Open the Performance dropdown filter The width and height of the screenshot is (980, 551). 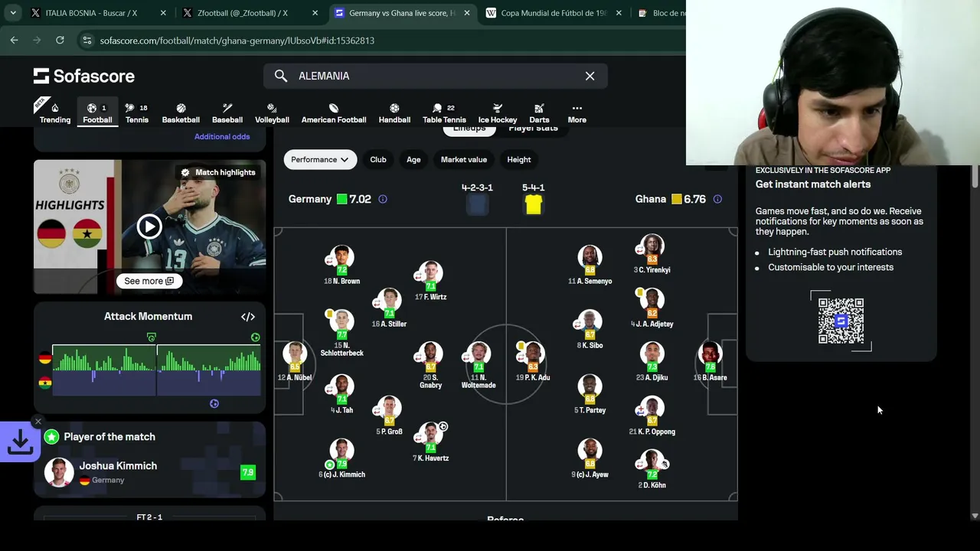pyautogui.click(x=320, y=159)
